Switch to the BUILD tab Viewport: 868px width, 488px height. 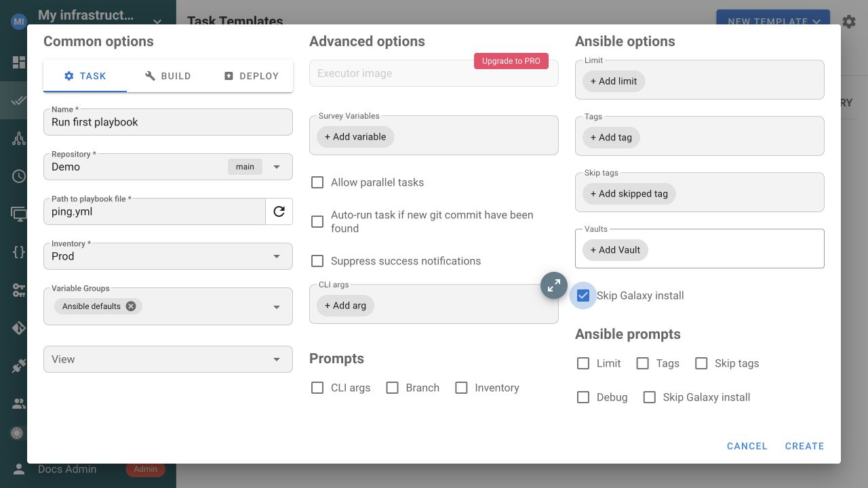[x=168, y=76]
